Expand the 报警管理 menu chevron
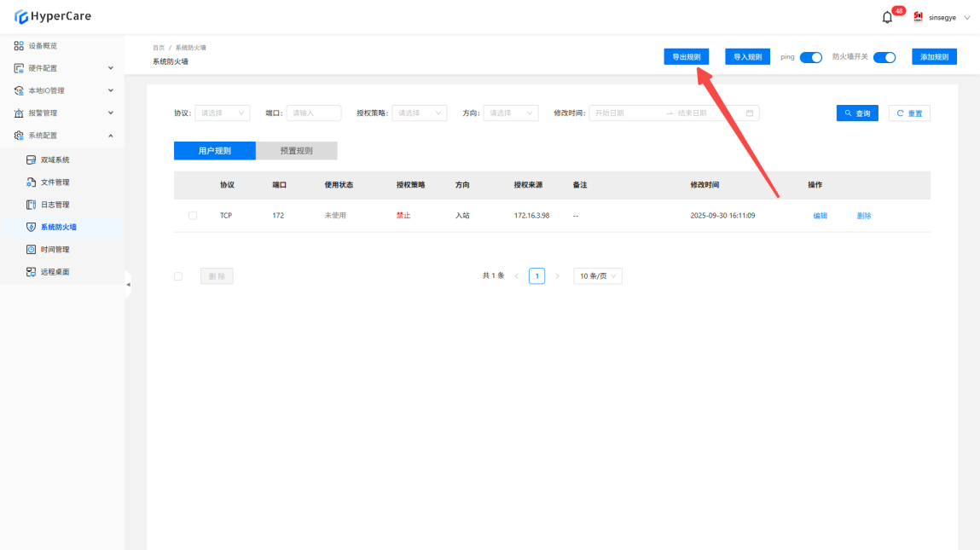Screen dimensions: 980x550 [x=111, y=113]
